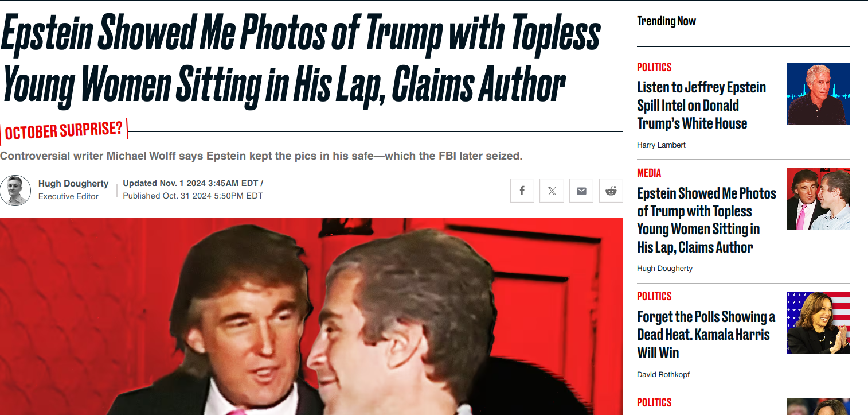Share article on Reddit

coord(611,191)
